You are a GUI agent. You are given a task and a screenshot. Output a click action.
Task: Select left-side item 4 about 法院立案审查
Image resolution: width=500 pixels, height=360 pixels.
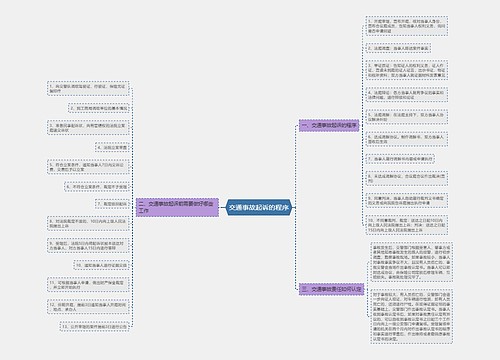tap(112, 147)
